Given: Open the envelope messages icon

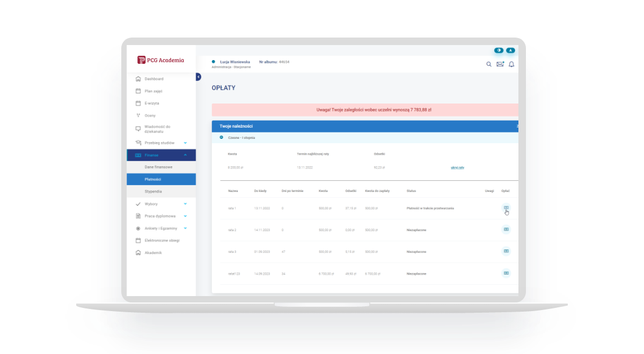Looking at the screenshot, I should coord(500,64).
